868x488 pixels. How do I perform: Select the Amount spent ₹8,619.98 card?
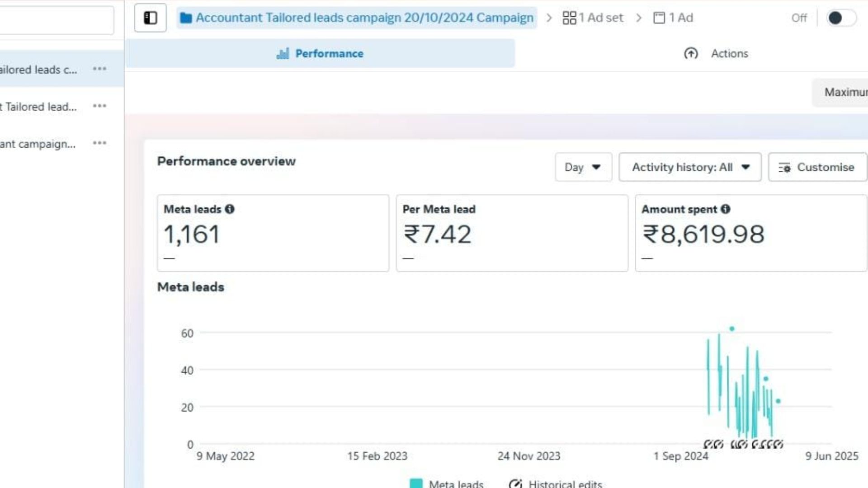click(x=751, y=233)
